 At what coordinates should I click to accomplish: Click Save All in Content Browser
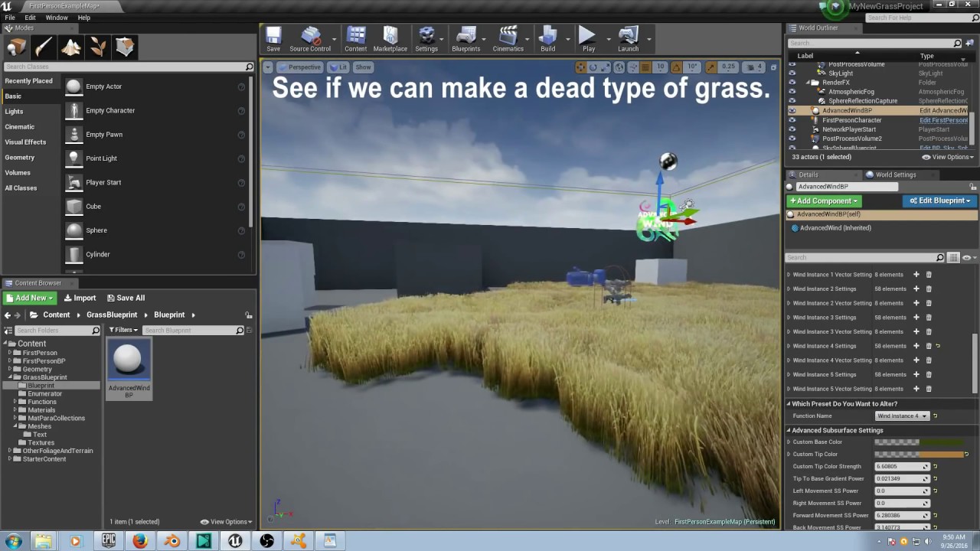pyautogui.click(x=126, y=298)
